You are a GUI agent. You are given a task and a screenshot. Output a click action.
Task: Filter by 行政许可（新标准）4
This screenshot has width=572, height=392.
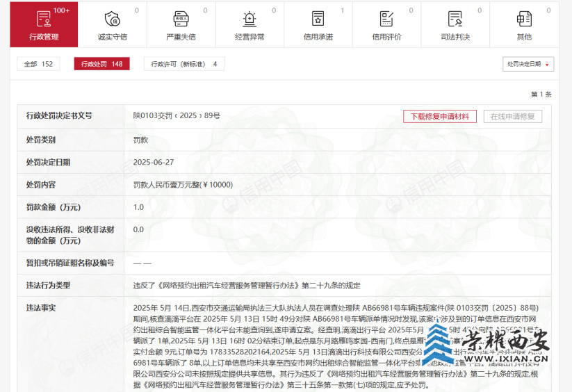click(184, 64)
